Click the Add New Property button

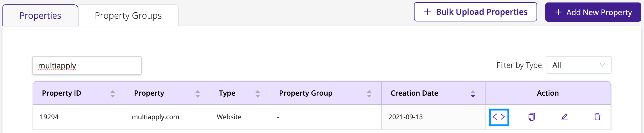coord(593,12)
